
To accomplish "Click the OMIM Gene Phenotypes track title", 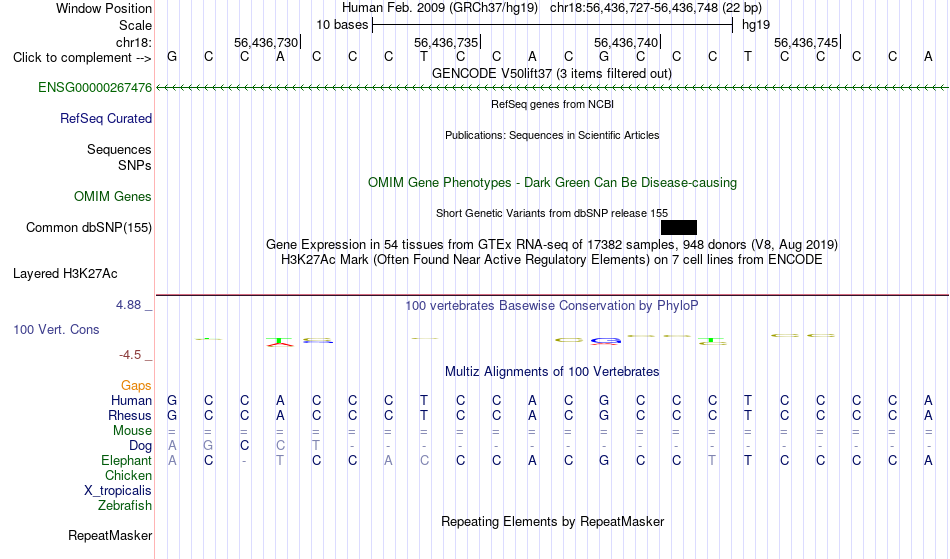I will (553, 183).
